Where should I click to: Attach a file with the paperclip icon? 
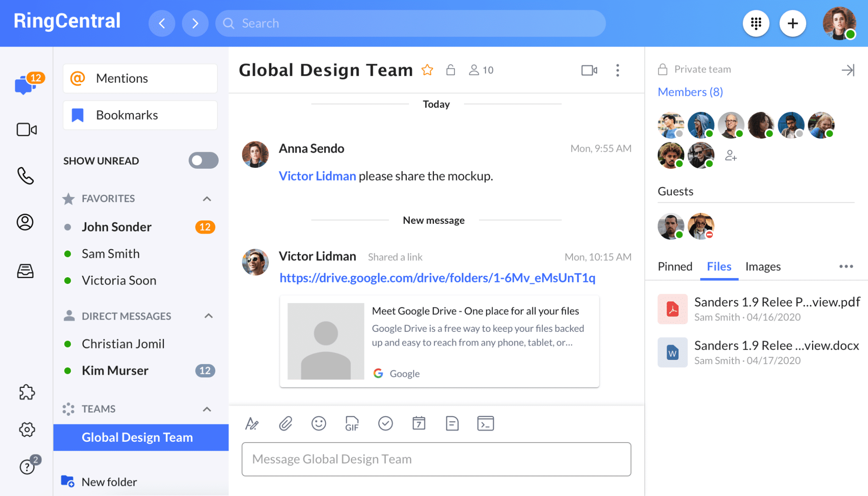[x=286, y=423]
